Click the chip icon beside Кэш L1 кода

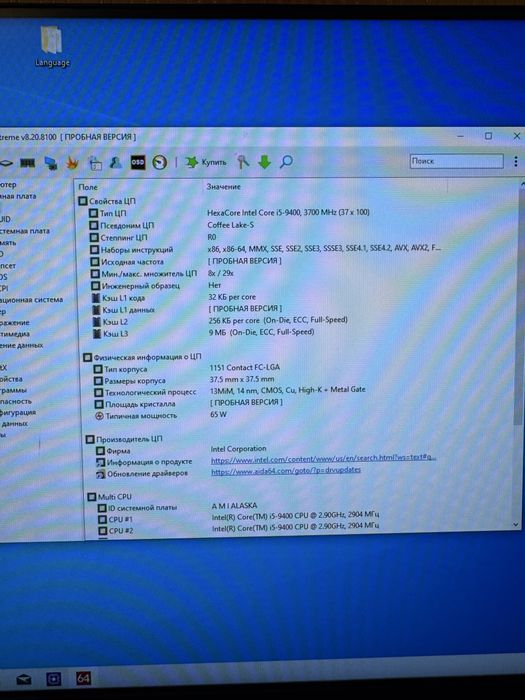[x=96, y=298]
